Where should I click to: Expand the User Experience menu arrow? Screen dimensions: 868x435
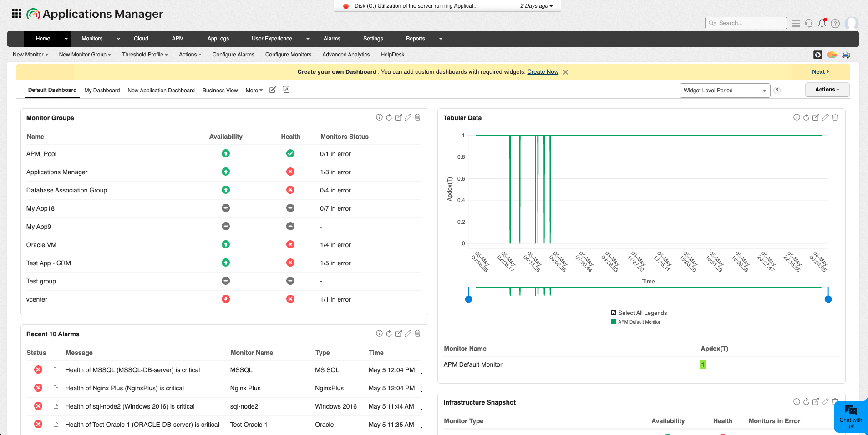click(x=308, y=39)
